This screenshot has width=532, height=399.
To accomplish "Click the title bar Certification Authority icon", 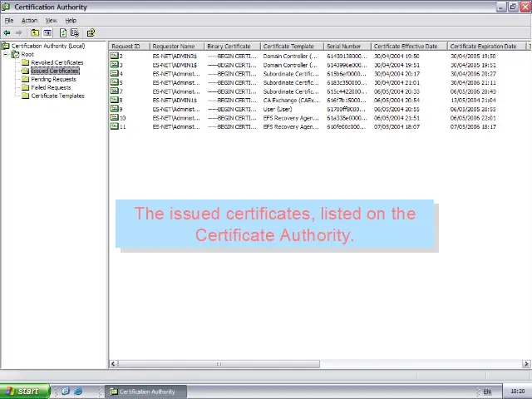I will 6,7.
